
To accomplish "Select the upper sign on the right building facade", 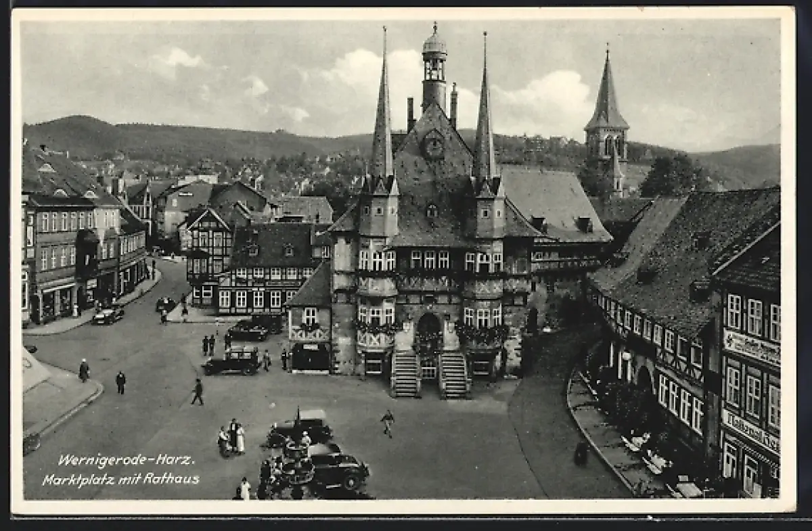I will pos(751,347).
